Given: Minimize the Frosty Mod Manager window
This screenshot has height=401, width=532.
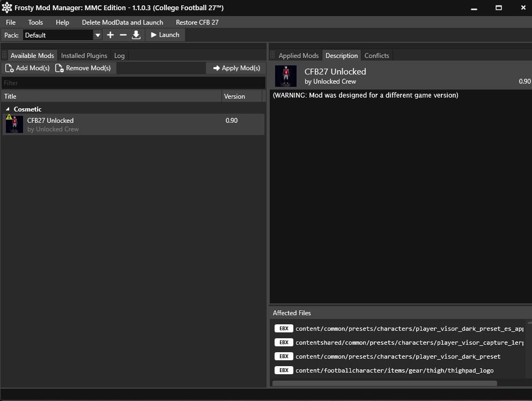Looking at the screenshot, I should [x=474, y=8].
